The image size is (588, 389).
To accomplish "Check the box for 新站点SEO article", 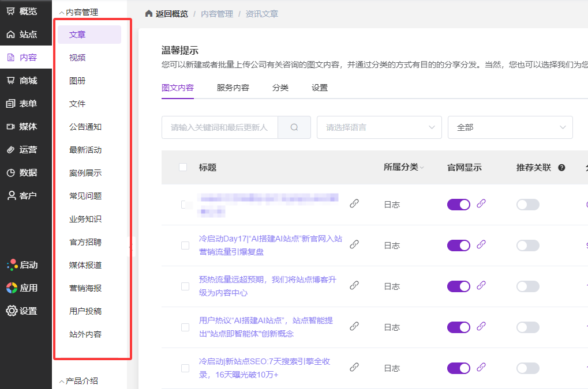I will pos(185,368).
